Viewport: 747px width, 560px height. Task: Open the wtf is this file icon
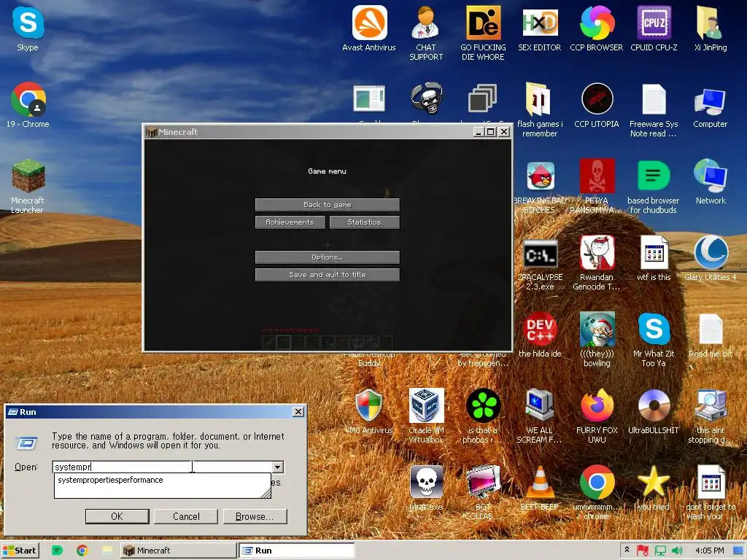tap(654, 259)
